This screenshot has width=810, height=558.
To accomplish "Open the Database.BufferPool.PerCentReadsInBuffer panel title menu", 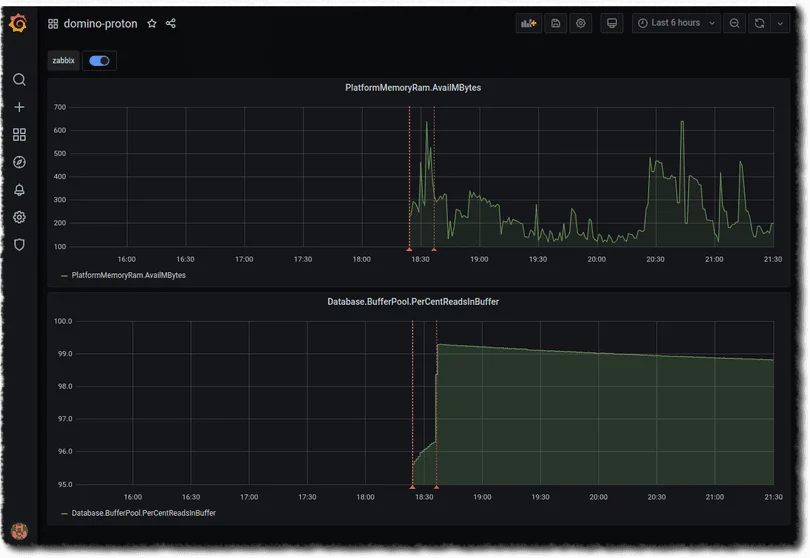I will (x=412, y=301).
